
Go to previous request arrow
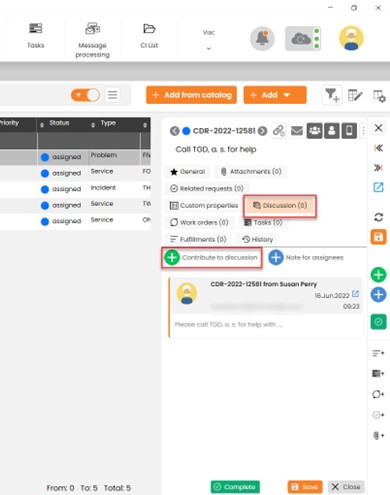174,131
